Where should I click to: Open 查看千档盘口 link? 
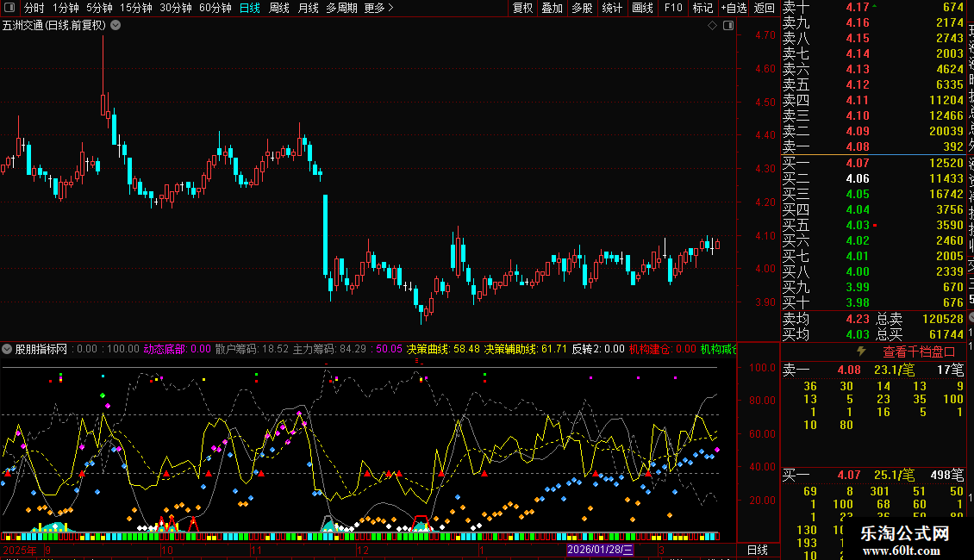[x=919, y=352]
